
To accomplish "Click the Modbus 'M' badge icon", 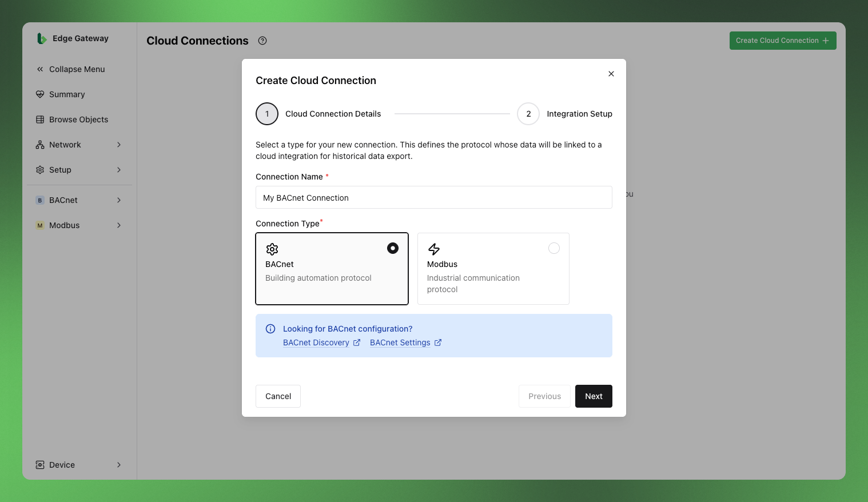I will [x=40, y=225].
